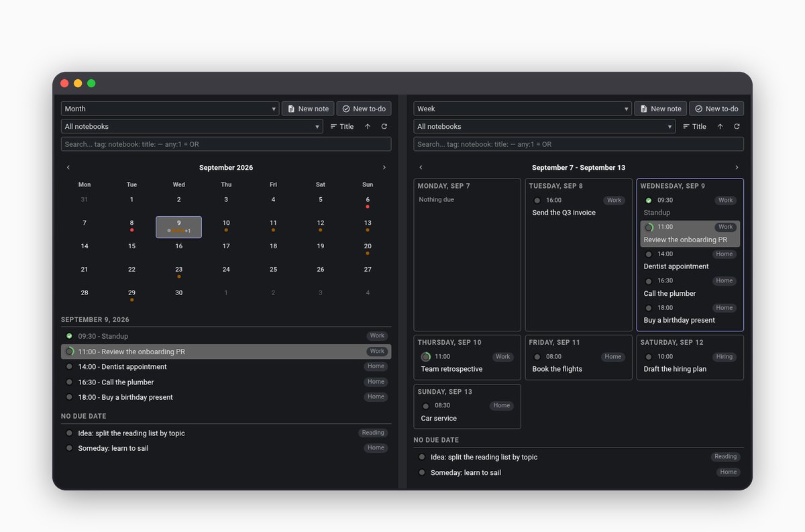
Task: Advance to the week after September 13
Action: 737,168
